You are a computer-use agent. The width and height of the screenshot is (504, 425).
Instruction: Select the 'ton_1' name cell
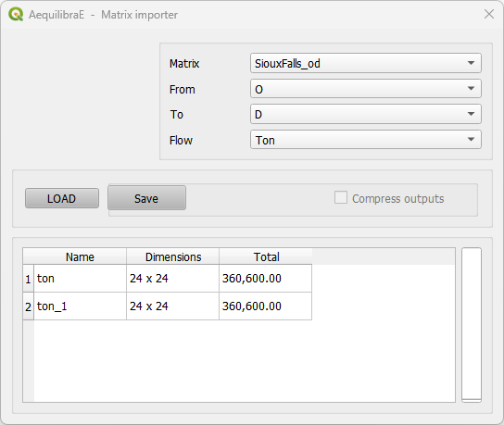pyautogui.click(x=80, y=306)
